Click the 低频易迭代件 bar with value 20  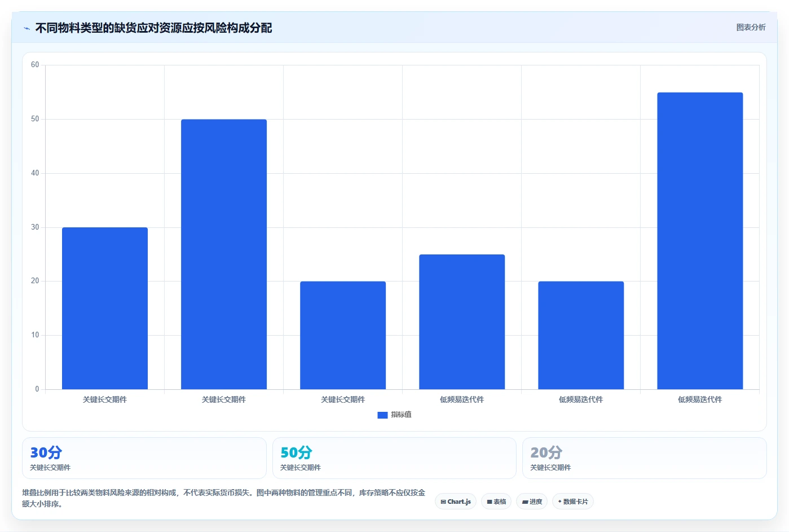(581, 335)
